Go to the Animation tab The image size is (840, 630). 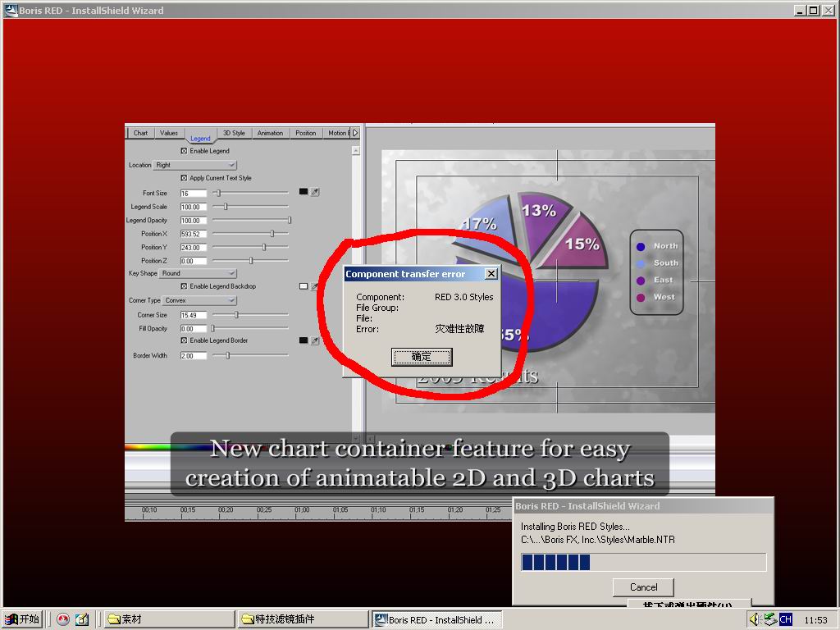pos(270,133)
